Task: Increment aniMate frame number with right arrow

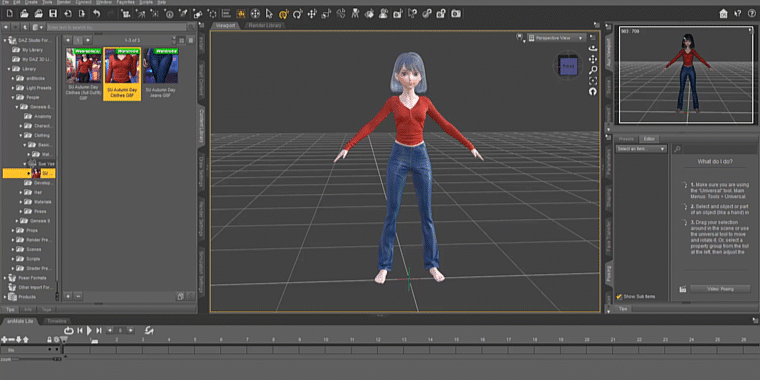Action: pos(130,331)
